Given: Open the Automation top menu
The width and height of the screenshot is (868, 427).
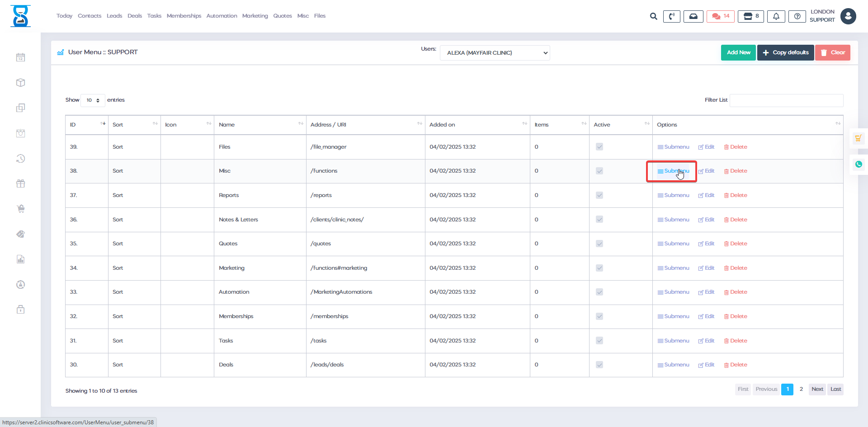Looking at the screenshot, I should tap(222, 16).
